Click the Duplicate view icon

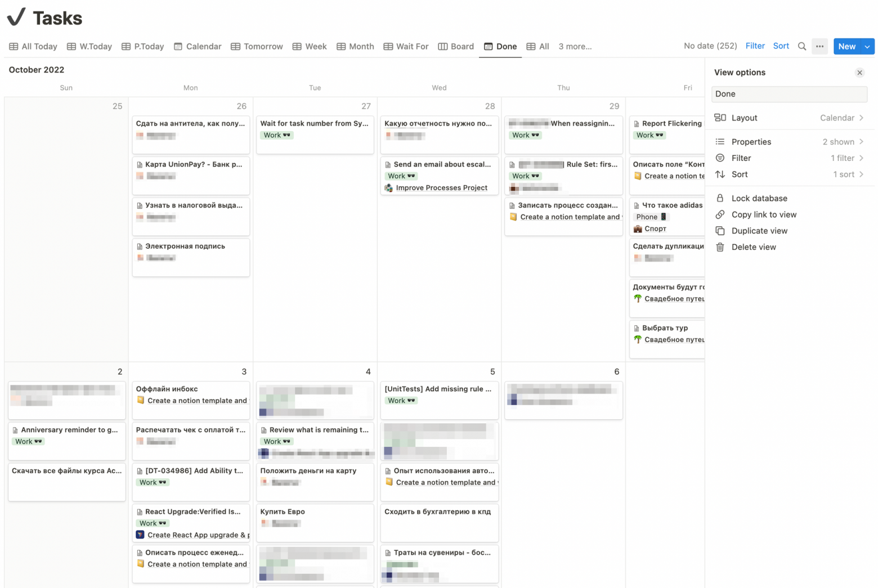click(x=720, y=231)
